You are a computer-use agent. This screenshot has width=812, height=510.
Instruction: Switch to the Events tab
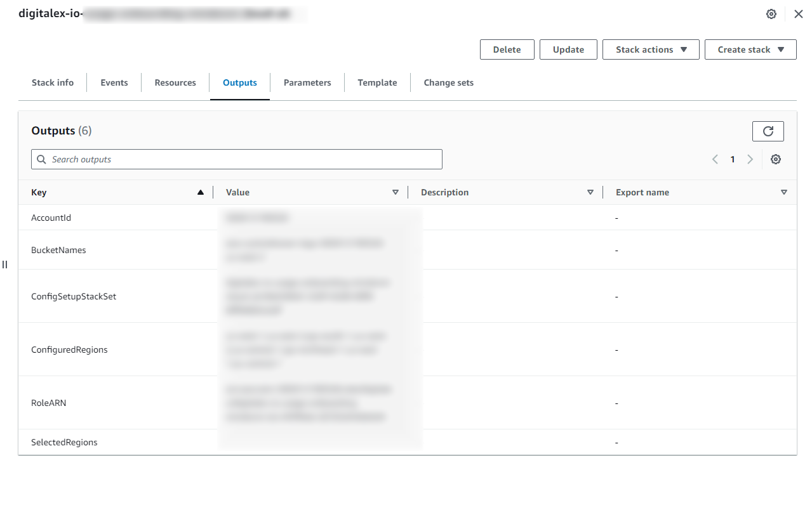[x=114, y=82]
